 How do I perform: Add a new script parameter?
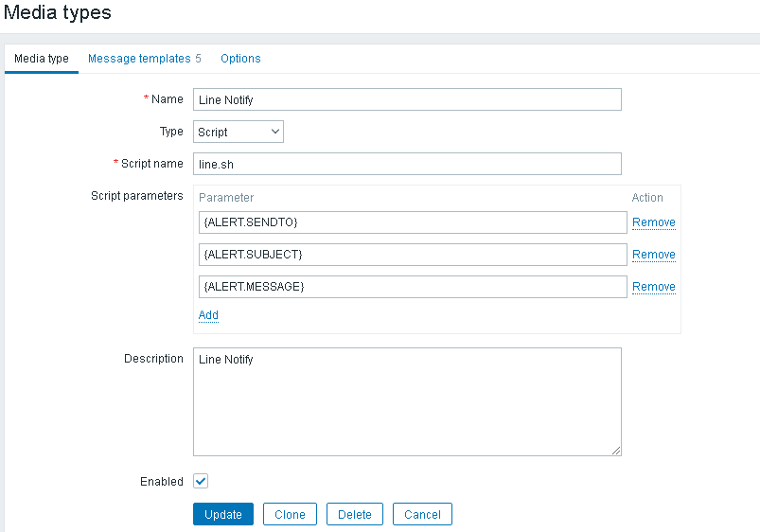pyautogui.click(x=208, y=315)
